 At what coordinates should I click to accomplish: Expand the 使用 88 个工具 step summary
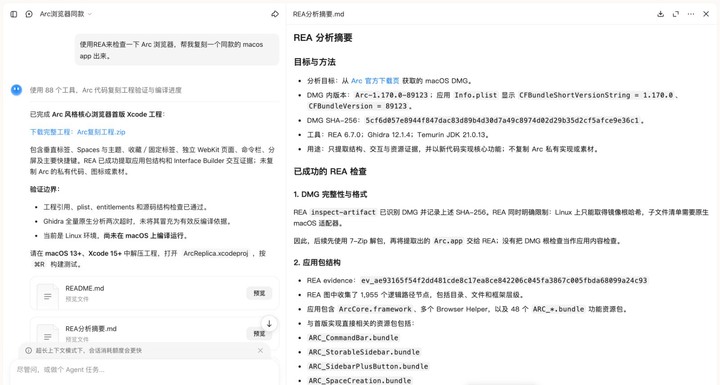click(x=106, y=91)
